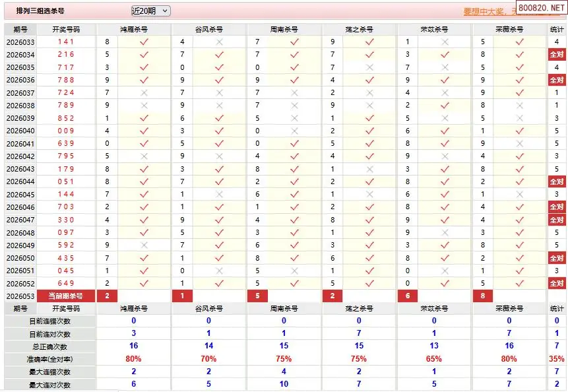The height and width of the screenshot is (392, 568).
Task: Click 鸿雁杀号 cross mark in row 2026049
Action: coord(144,245)
